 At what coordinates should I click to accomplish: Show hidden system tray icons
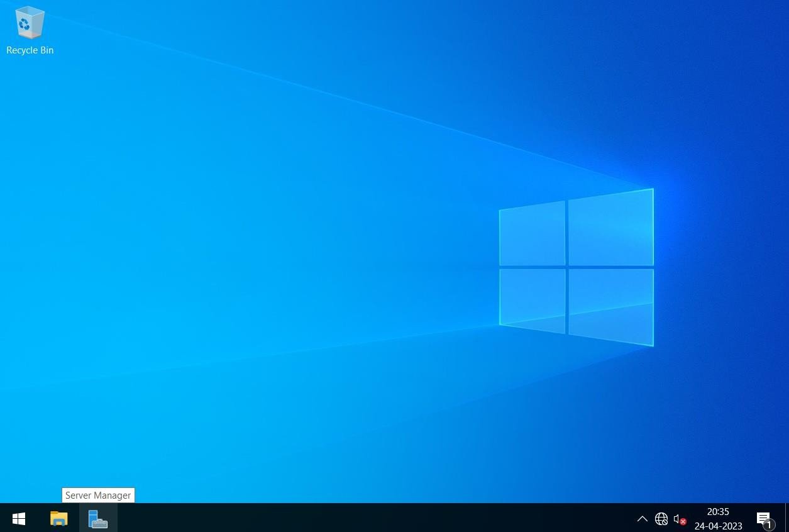click(x=642, y=519)
